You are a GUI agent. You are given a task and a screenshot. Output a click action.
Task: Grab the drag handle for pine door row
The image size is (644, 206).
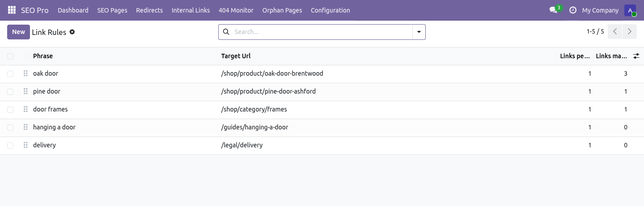(x=25, y=91)
